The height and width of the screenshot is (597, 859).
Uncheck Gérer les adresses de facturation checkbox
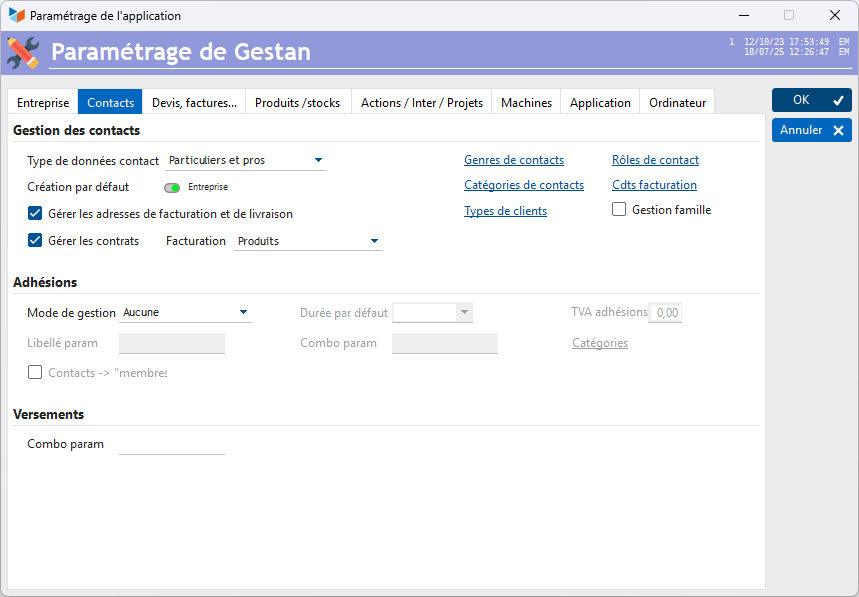pyautogui.click(x=35, y=213)
